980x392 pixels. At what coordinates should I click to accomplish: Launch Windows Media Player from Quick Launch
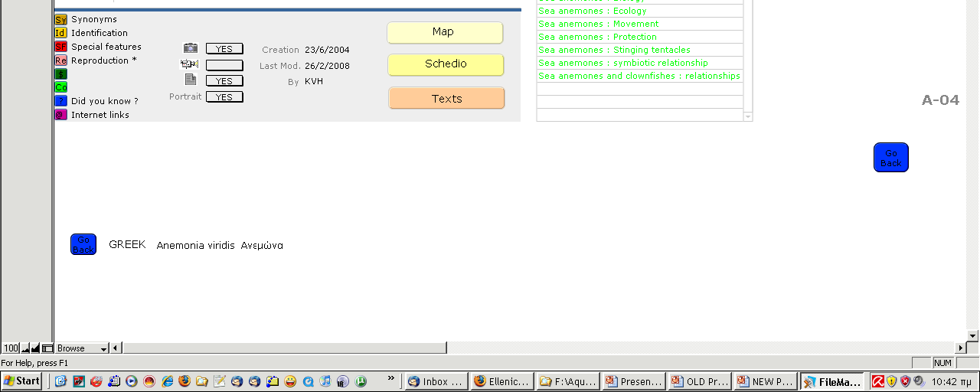click(131, 381)
